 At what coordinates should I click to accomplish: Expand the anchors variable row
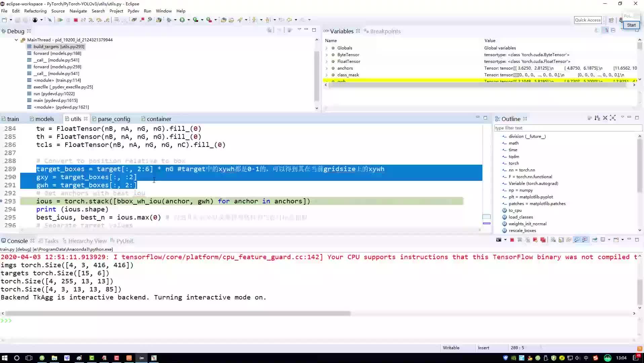(x=326, y=68)
